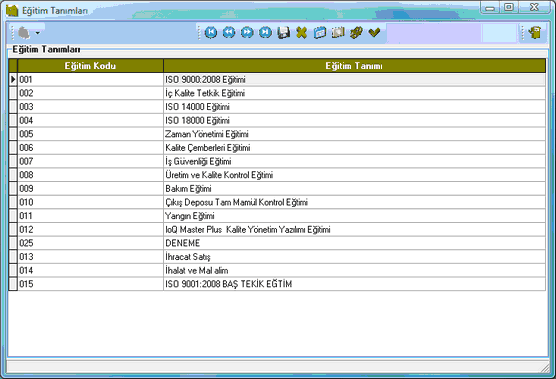556x379 pixels.
Task: Go to the next record
Action: click(x=247, y=33)
